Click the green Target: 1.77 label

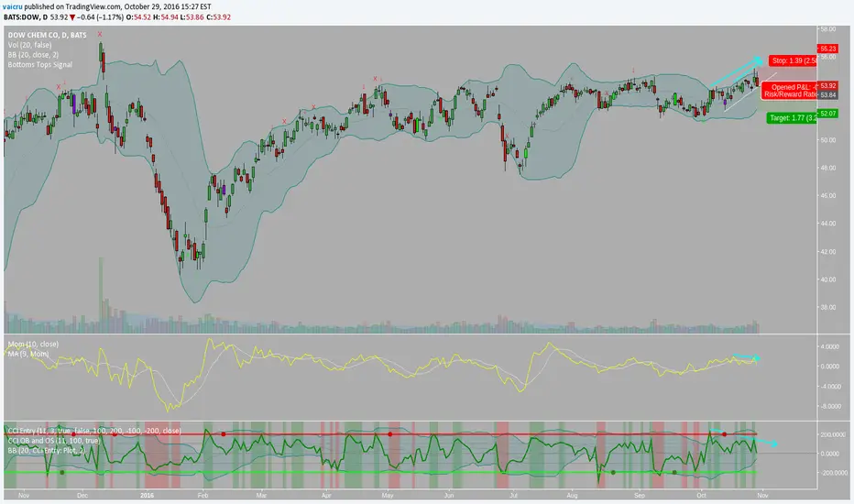pyautogui.click(x=792, y=117)
